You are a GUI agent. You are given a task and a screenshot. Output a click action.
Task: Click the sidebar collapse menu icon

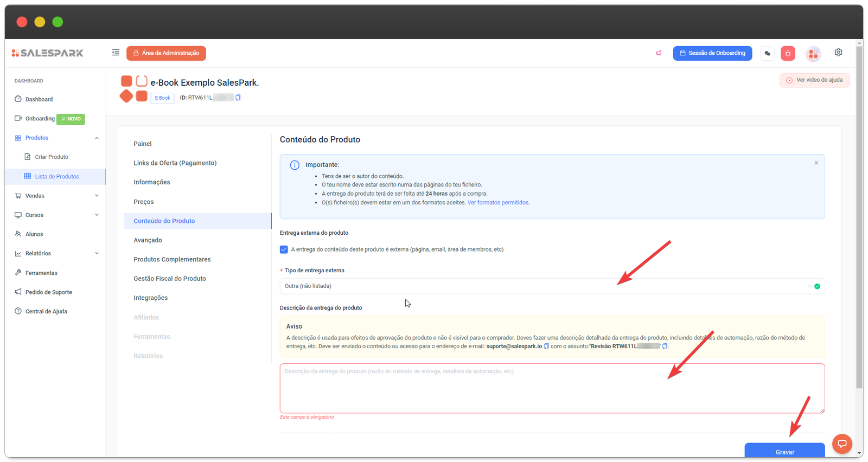(x=116, y=53)
